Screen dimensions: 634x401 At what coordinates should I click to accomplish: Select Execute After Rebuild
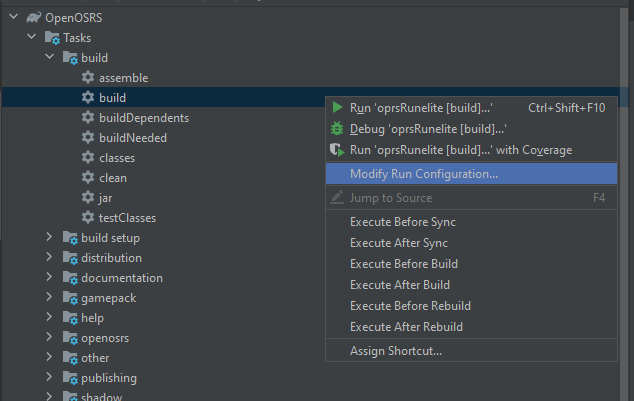[471, 327]
